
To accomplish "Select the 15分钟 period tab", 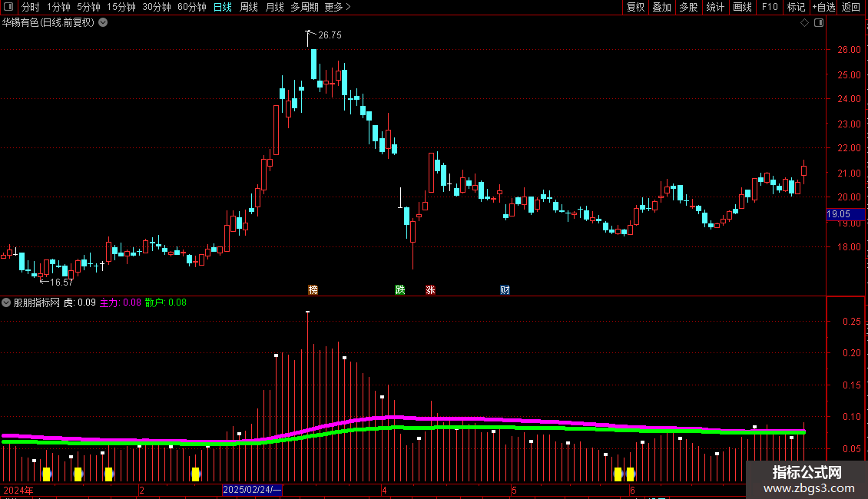I will coord(121,7).
